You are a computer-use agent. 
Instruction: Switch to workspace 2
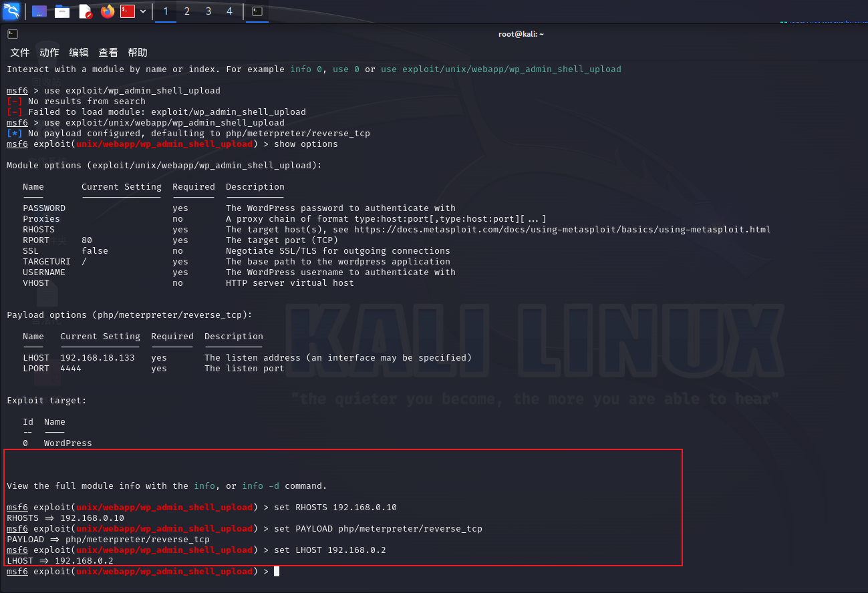tap(187, 11)
